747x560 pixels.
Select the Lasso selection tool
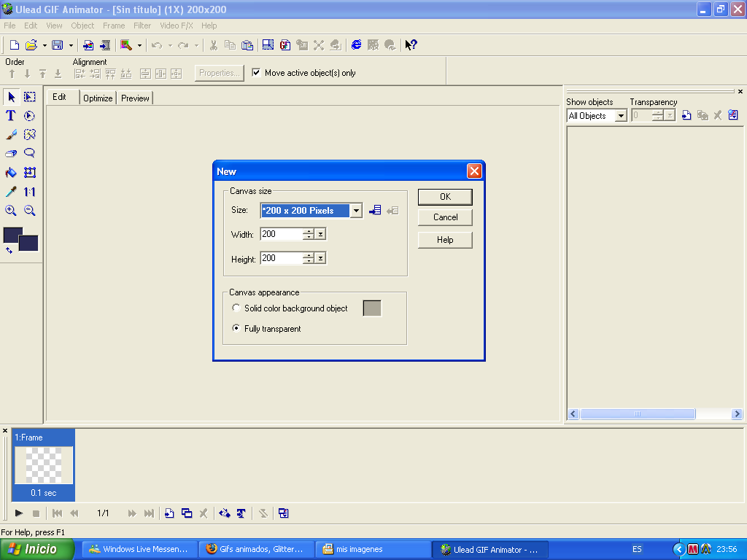(x=29, y=153)
